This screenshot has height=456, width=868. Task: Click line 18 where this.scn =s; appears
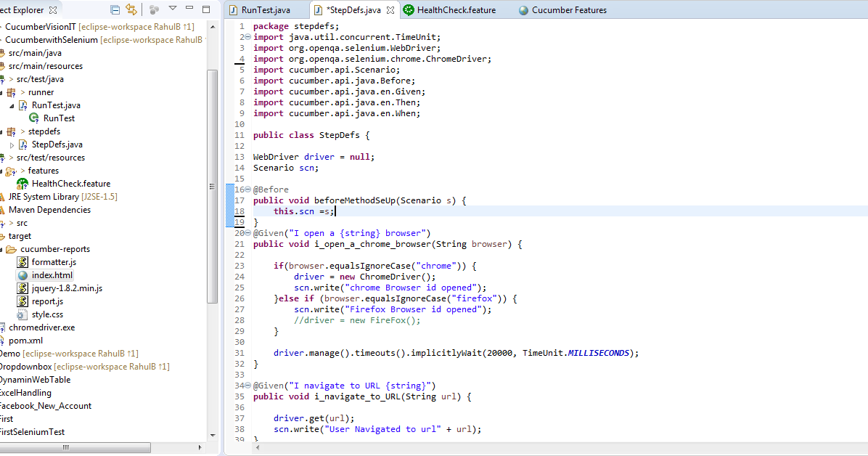305,211
